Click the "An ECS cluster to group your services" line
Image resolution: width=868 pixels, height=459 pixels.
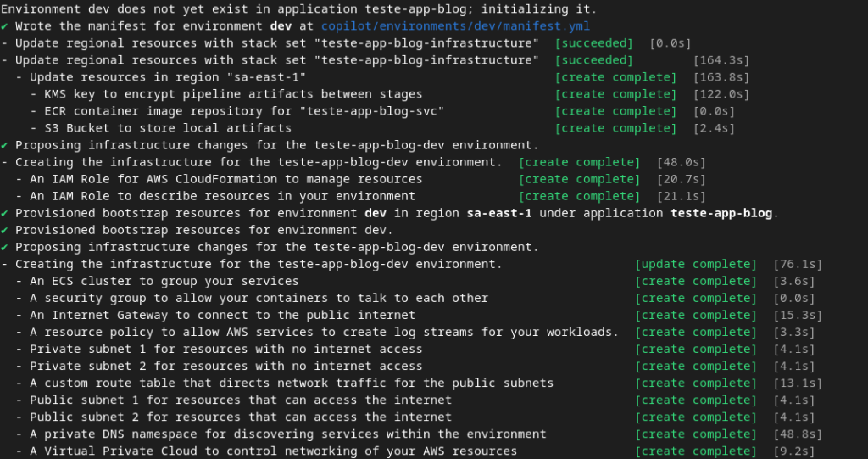tap(164, 281)
